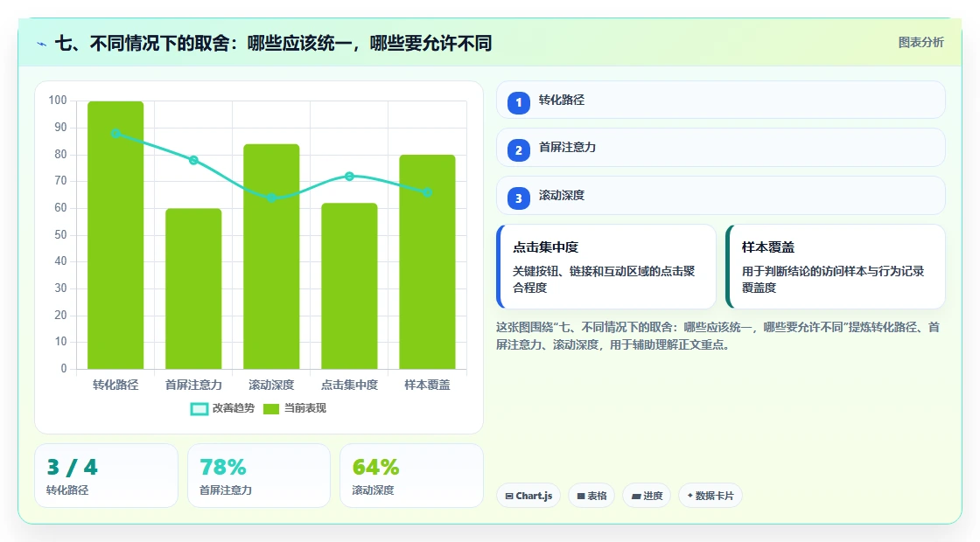980x542 pixels.
Task: Click the y-axis value 100
Action: (x=58, y=101)
